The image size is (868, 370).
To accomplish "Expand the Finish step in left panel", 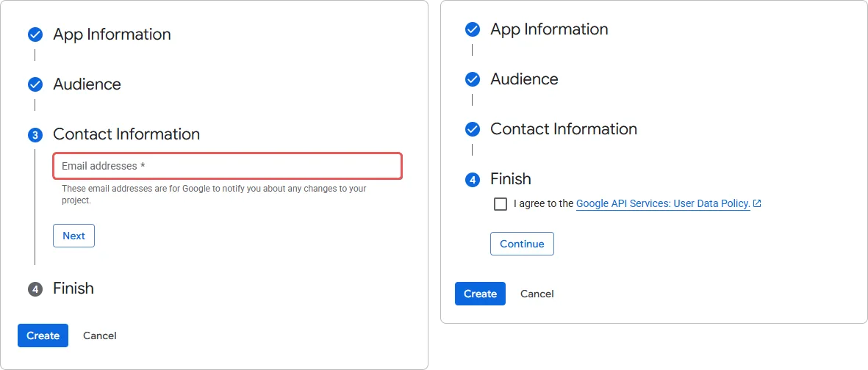I will tap(73, 289).
